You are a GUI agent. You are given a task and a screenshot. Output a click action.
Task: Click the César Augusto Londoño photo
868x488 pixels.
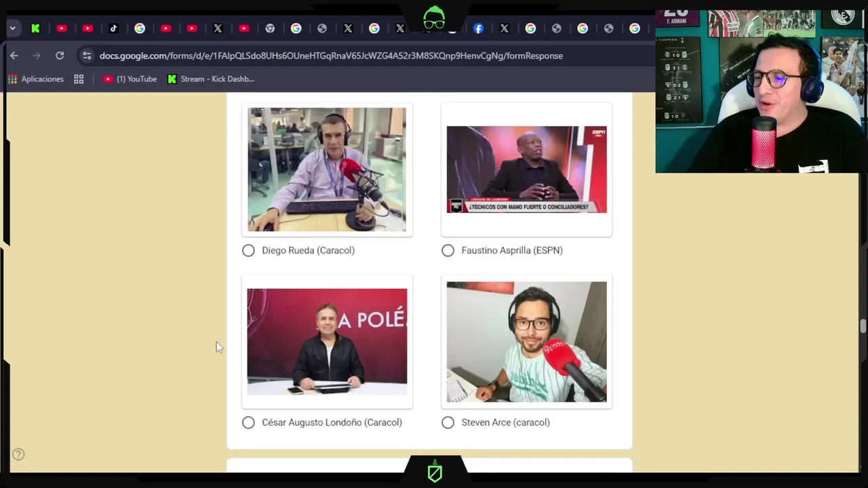click(x=327, y=342)
